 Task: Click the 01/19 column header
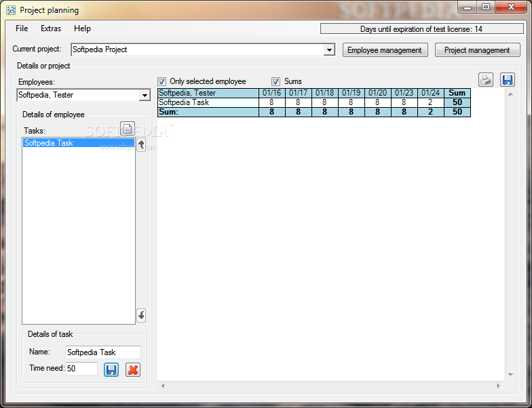(351, 93)
